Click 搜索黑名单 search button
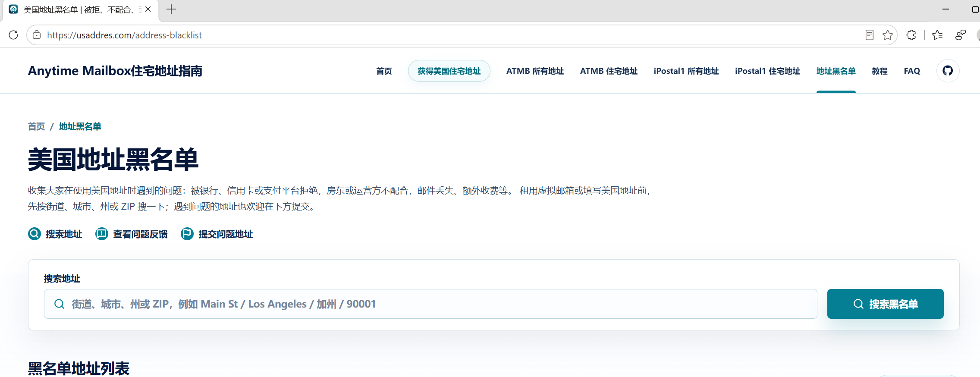The width and height of the screenshot is (980, 377). click(885, 304)
